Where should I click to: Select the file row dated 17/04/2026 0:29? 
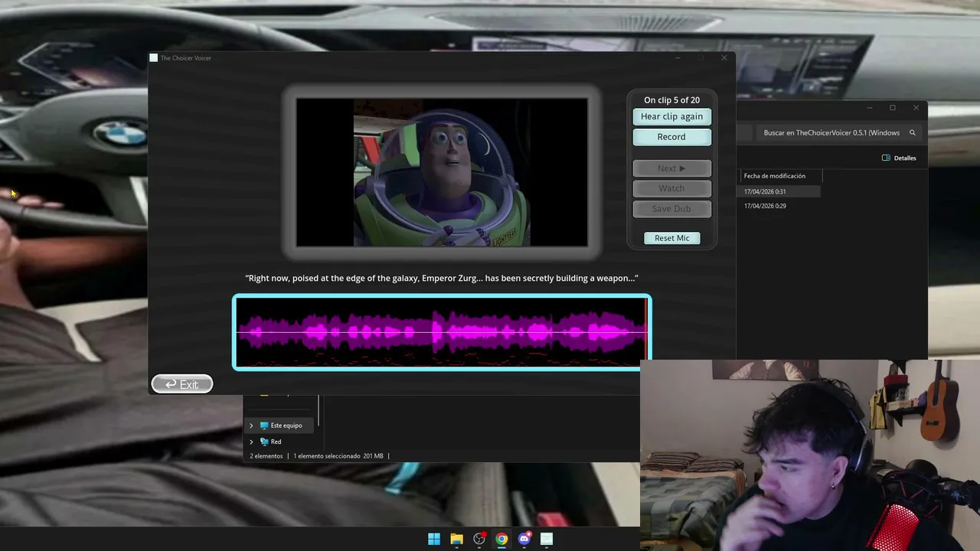pos(779,206)
